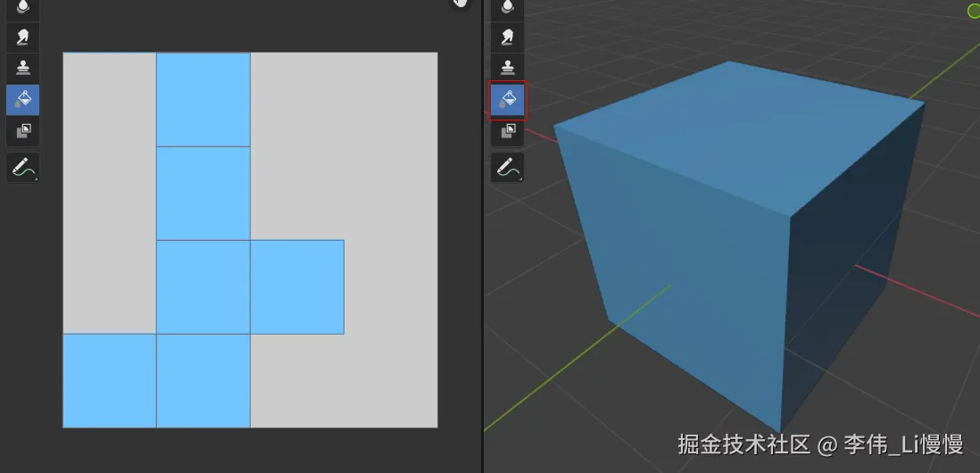The height and width of the screenshot is (473, 980).
Task: Select the Clone stamp tool in the 3D viewport
Action: [x=508, y=69]
